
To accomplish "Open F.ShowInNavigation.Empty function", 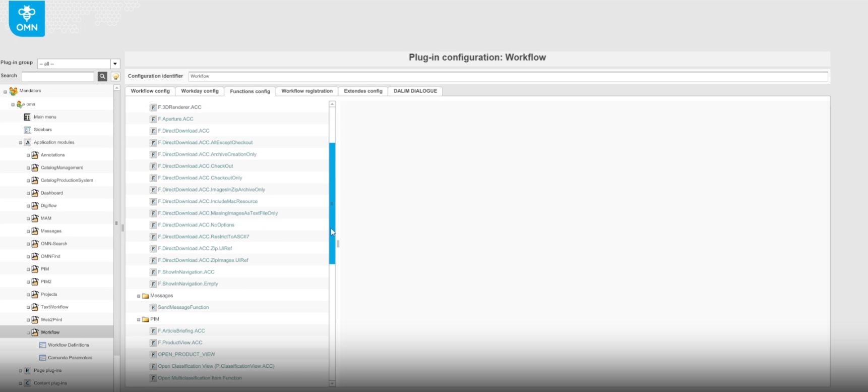I will pos(188,284).
